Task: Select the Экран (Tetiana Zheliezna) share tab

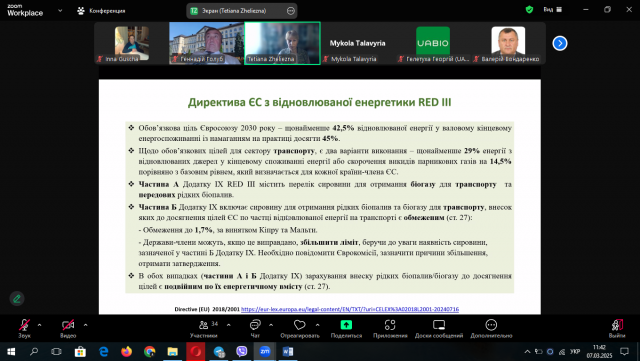Action: point(241,11)
